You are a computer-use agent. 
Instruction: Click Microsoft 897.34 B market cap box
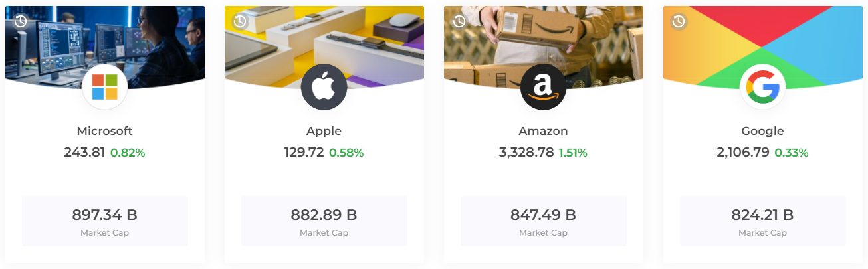pos(105,221)
